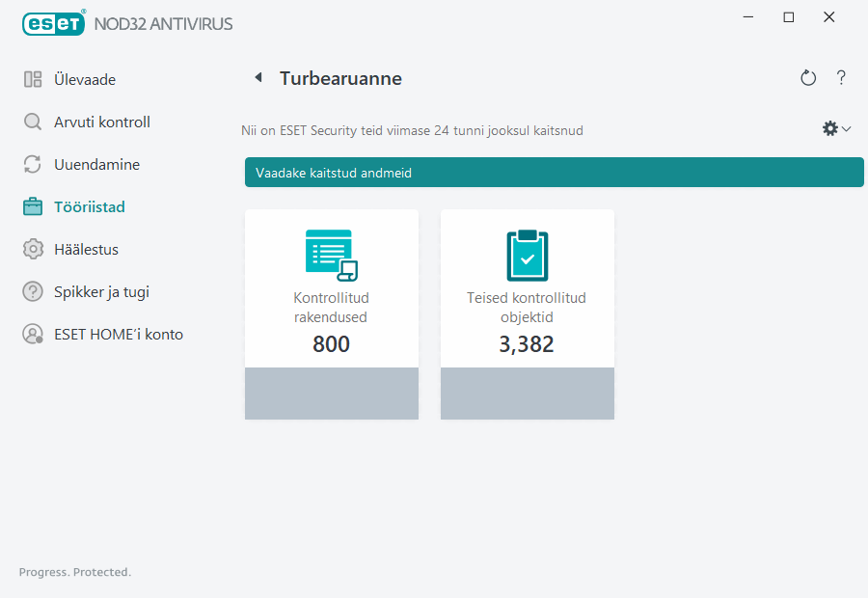Image resolution: width=868 pixels, height=598 pixels.
Task: Select the Kontrollitud rakendused card icon
Action: click(x=331, y=254)
